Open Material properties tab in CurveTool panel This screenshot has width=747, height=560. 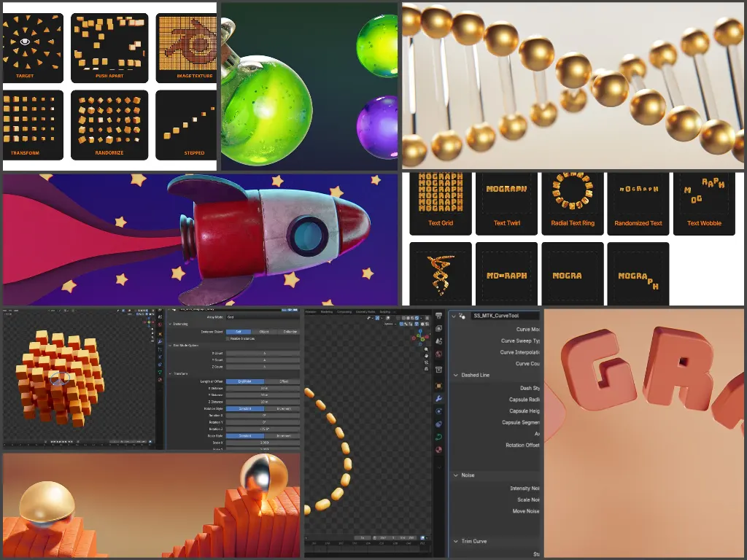[438, 449]
